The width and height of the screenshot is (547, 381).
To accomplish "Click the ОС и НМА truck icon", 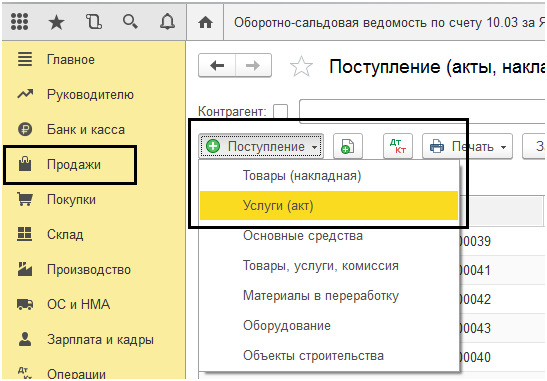I will tap(25, 305).
